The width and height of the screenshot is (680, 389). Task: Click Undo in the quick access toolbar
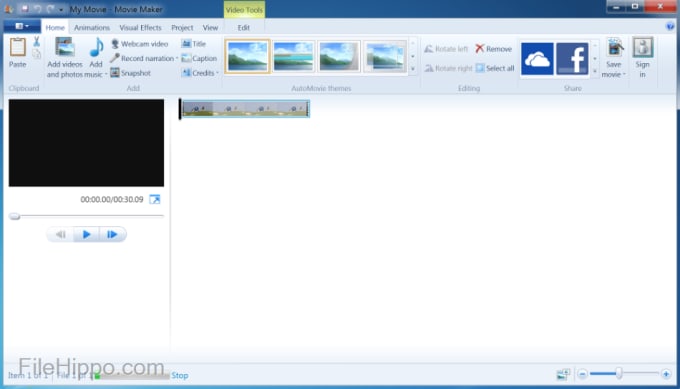[x=38, y=9]
